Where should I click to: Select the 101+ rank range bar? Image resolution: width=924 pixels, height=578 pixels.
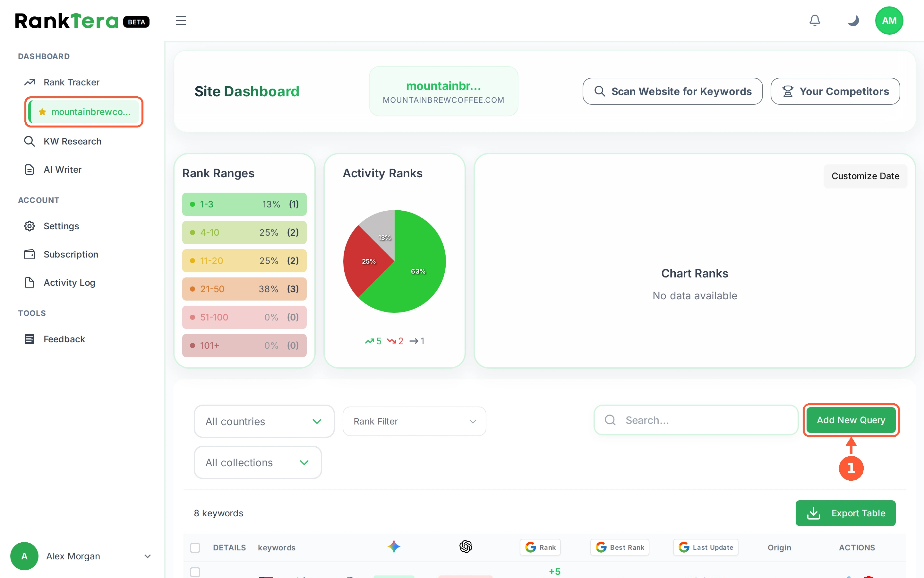pos(244,346)
